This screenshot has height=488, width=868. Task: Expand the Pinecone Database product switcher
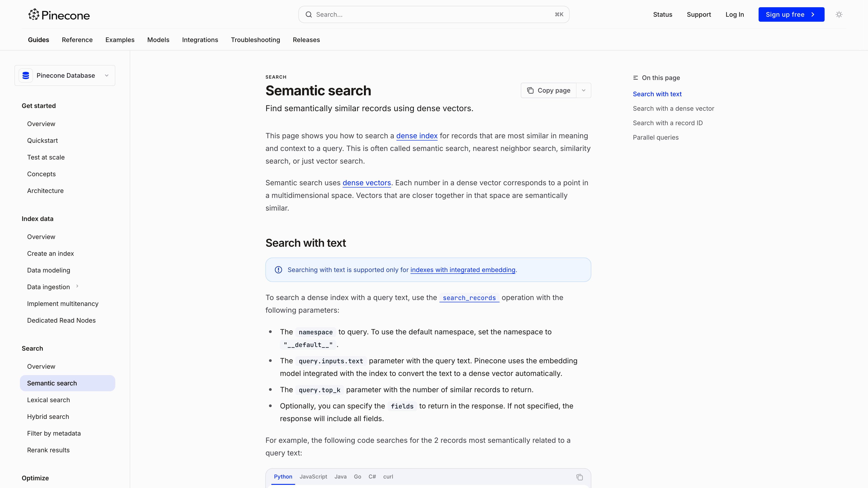[106, 75]
